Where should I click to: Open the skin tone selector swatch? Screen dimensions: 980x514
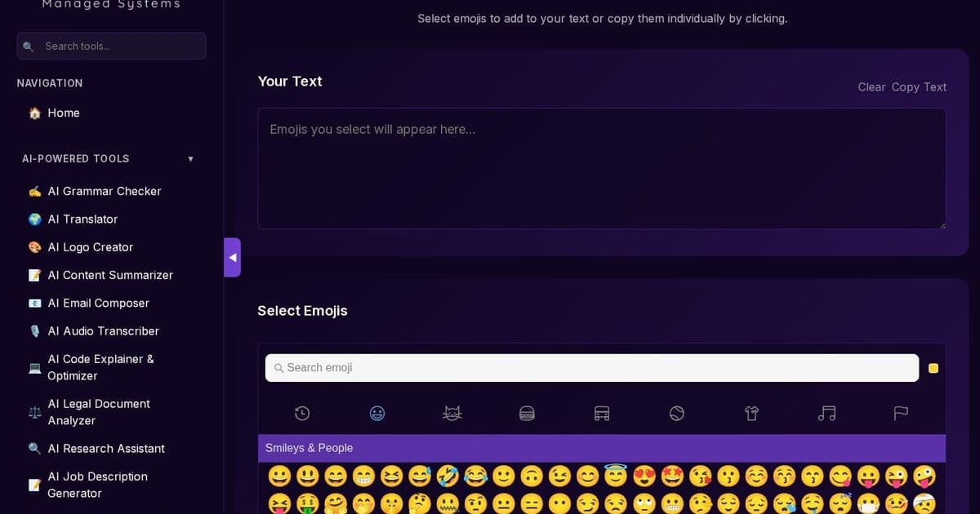(x=933, y=368)
